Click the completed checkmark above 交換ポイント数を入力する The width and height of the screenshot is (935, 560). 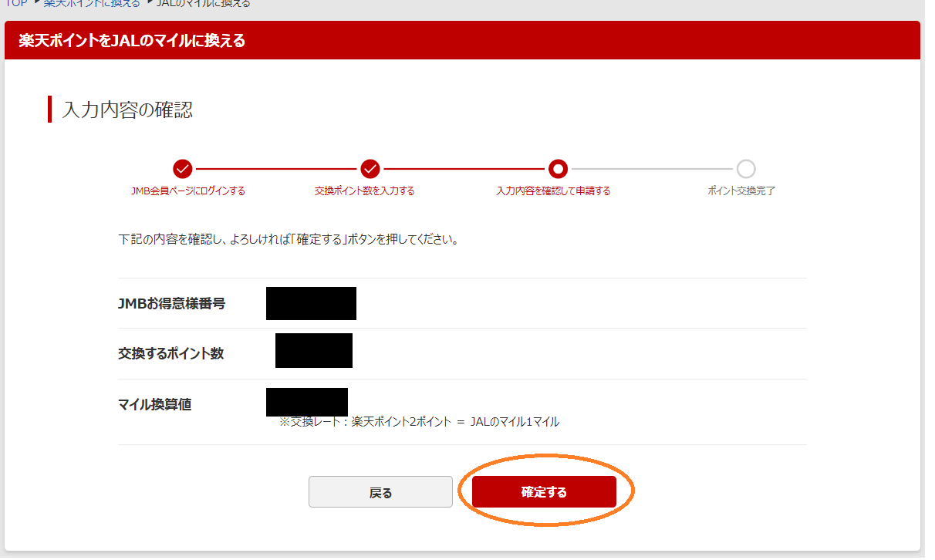tap(370, 169)
